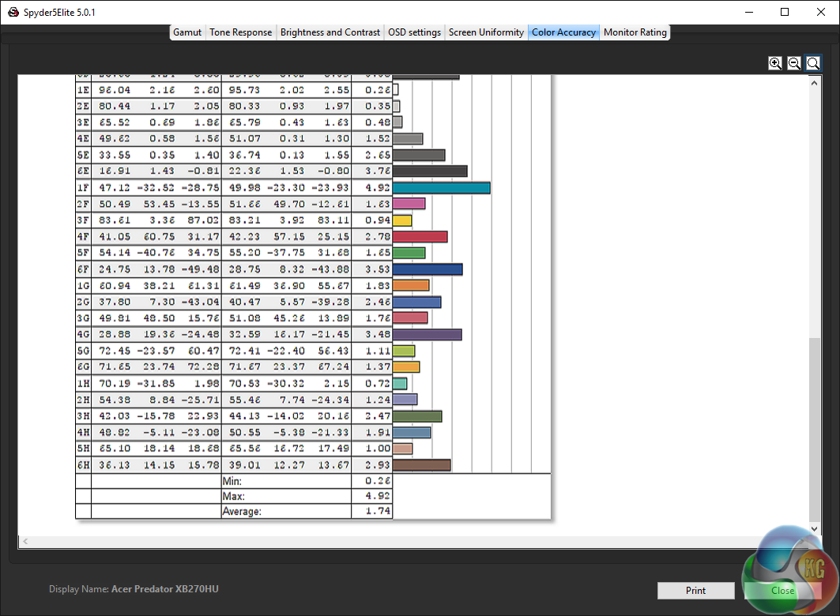Click the vertical scrollbar thumb
Viewport: 840px width, 616px height.
click(814, 429)
